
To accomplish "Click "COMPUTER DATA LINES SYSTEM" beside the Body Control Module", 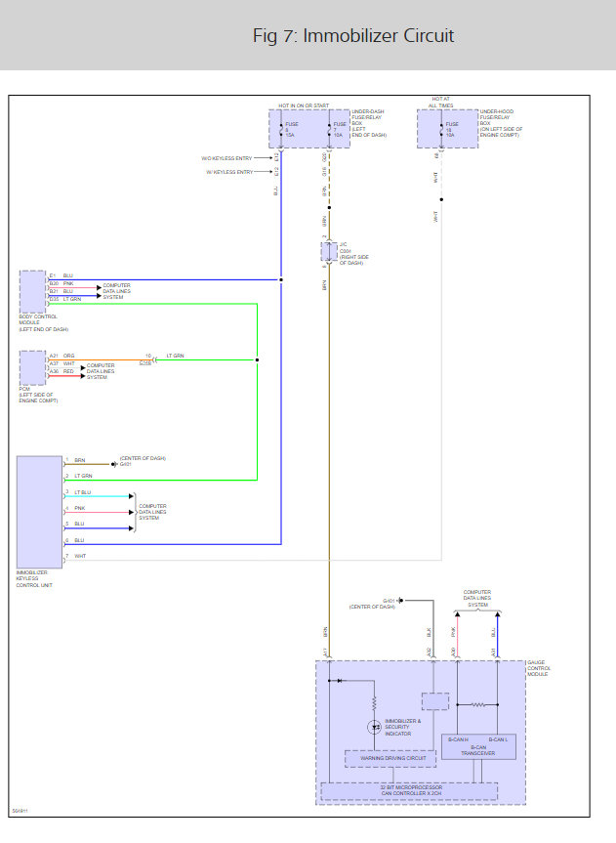I will 116,291.
